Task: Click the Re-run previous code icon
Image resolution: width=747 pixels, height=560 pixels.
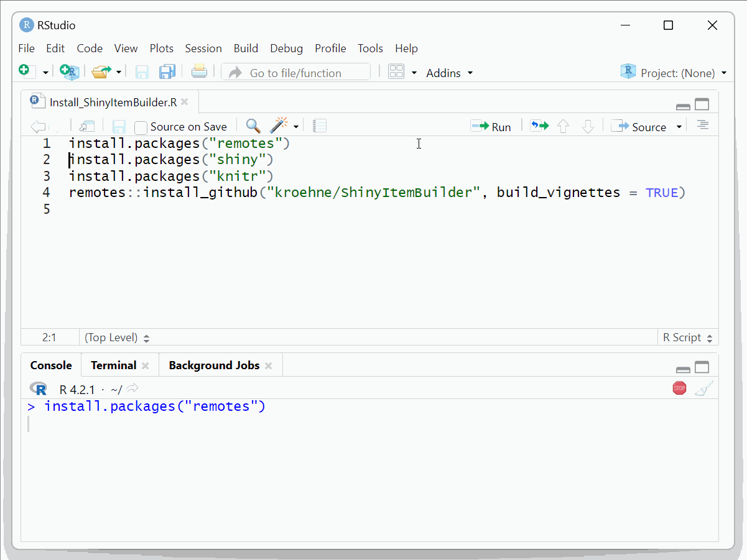Action: point(539,126)
